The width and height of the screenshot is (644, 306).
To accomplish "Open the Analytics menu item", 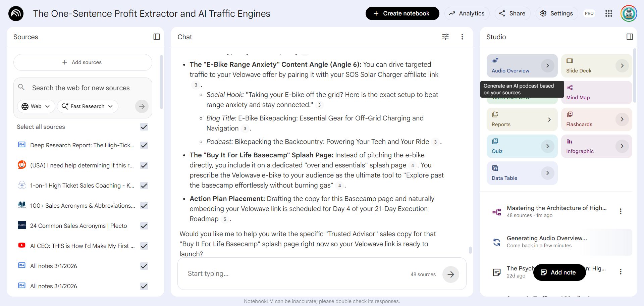I will [467, 13].
